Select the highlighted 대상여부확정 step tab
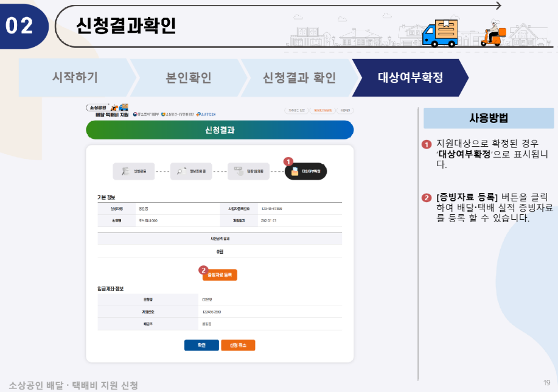The height and width of the screenshot is (392, 558). click(410, 78)
